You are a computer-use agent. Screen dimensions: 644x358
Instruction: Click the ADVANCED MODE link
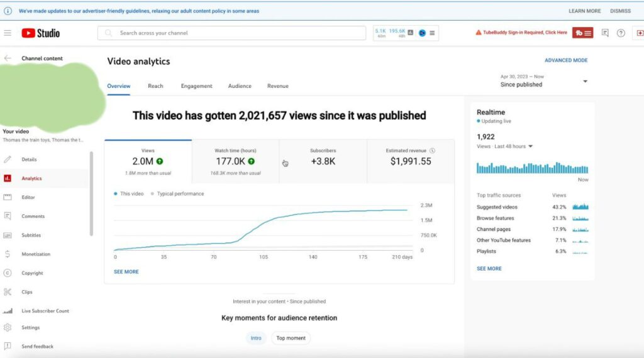point(566,60)
